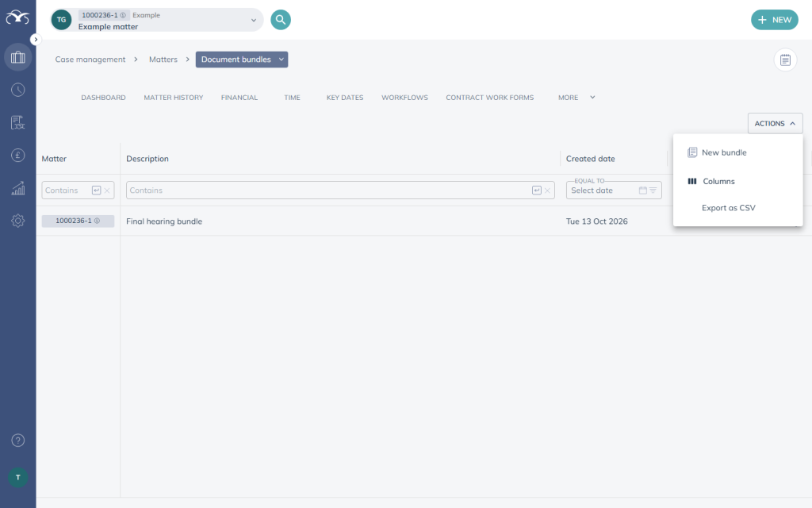Switch to the Financial tab
The image size is (812, 508).
click(x=239, y=98)
